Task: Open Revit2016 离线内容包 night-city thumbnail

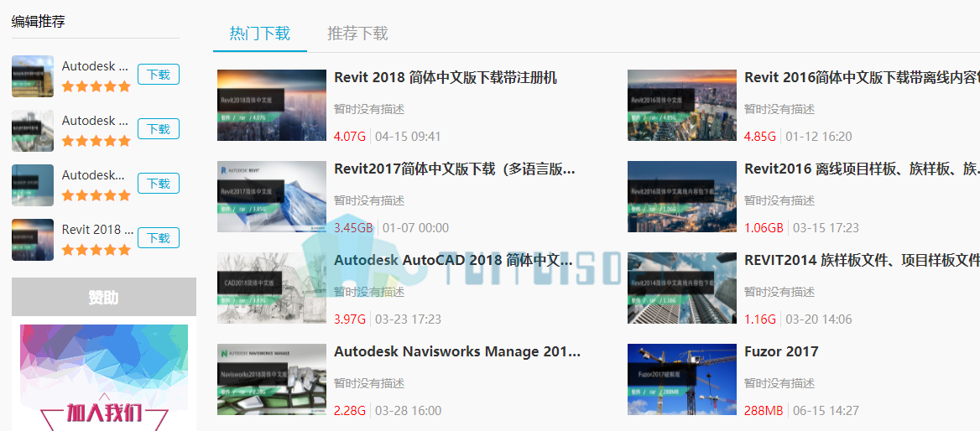Action: (682, 197)
